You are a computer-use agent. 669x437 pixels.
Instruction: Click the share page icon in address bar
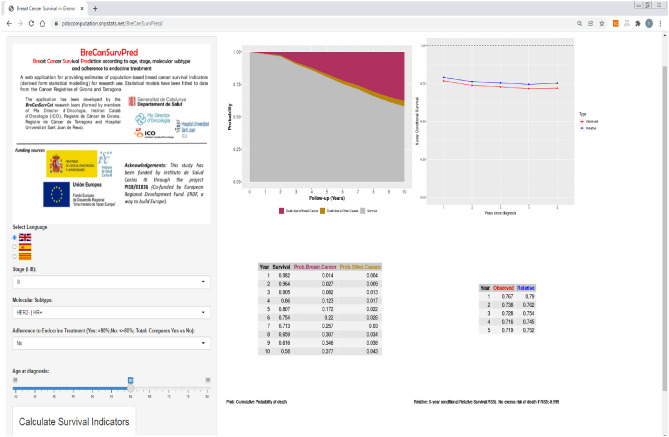pos(590,23)
